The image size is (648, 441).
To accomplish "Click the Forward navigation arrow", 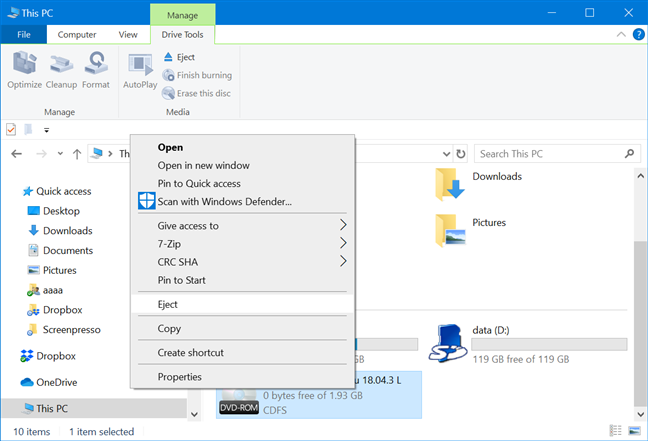I will pyautogui.click(x=41, y=154).
